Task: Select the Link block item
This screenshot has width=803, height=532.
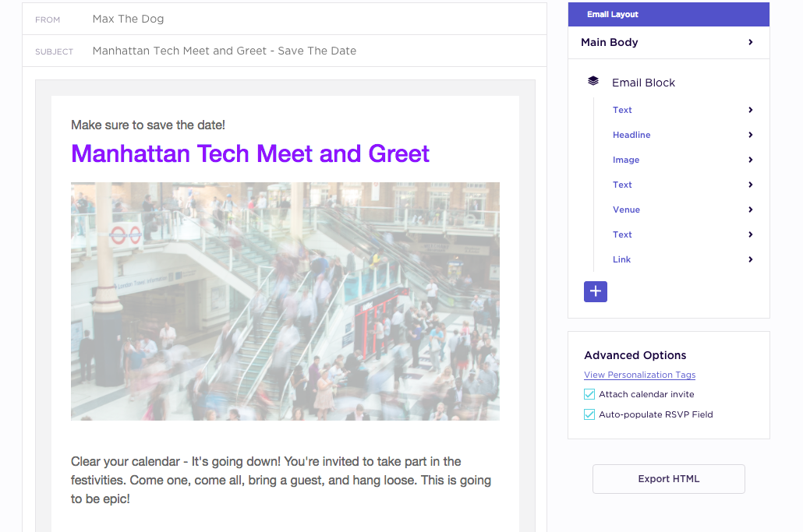Action: tap(621, 259)
